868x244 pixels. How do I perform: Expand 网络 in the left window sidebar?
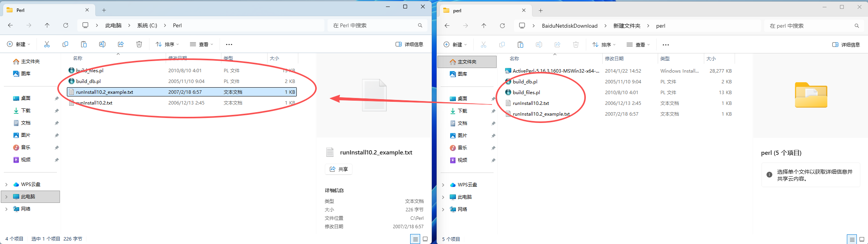(6, 209)
